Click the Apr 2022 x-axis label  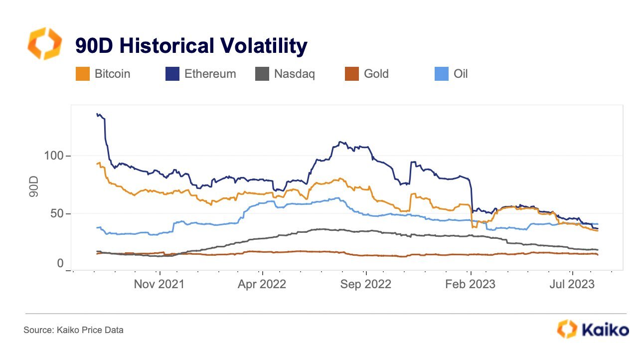pos(262,284)
